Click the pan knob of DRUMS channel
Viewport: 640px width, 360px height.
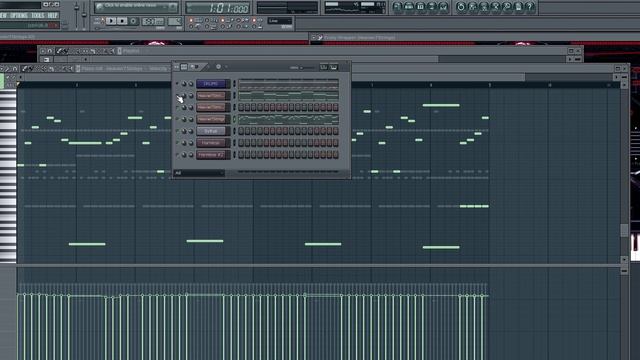coord(184,84)
